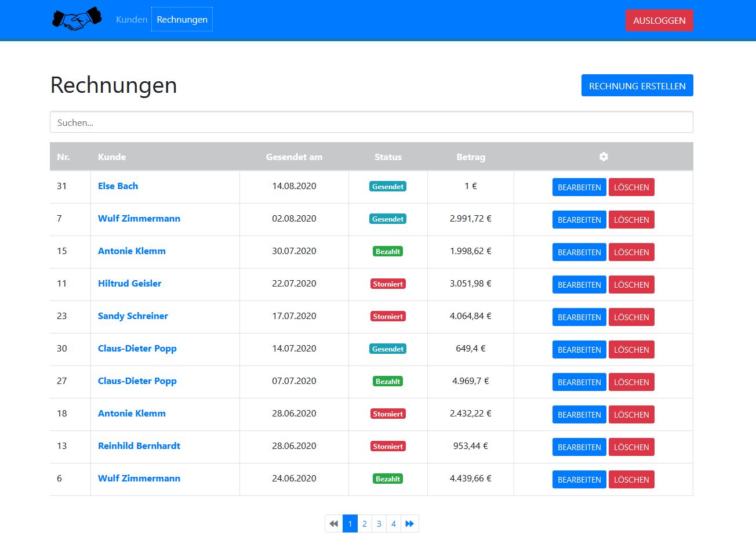Viewport: 756px width, 547px height.
Task: Click Löschen for Reinhild Bernhardt invoice
Action: (631, 447)
